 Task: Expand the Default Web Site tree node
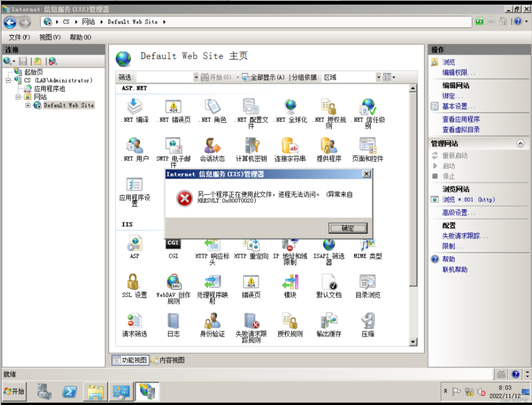pos(28,105)
